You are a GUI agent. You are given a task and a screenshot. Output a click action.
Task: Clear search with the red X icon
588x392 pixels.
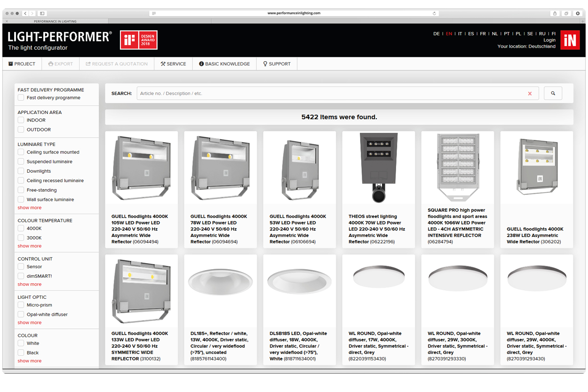(x=530, y=94)
